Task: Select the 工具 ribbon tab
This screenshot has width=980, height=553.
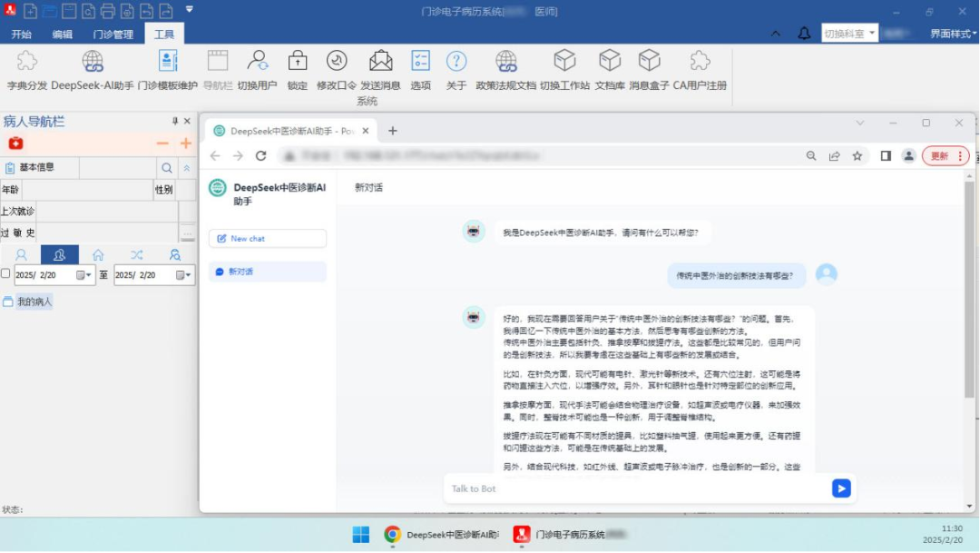Action: 163,35
